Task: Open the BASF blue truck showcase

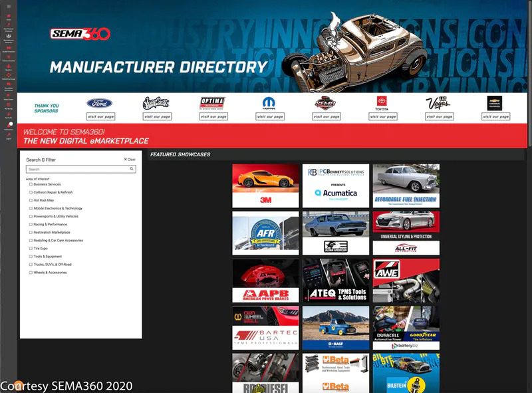Action: (x=336, y=328)
